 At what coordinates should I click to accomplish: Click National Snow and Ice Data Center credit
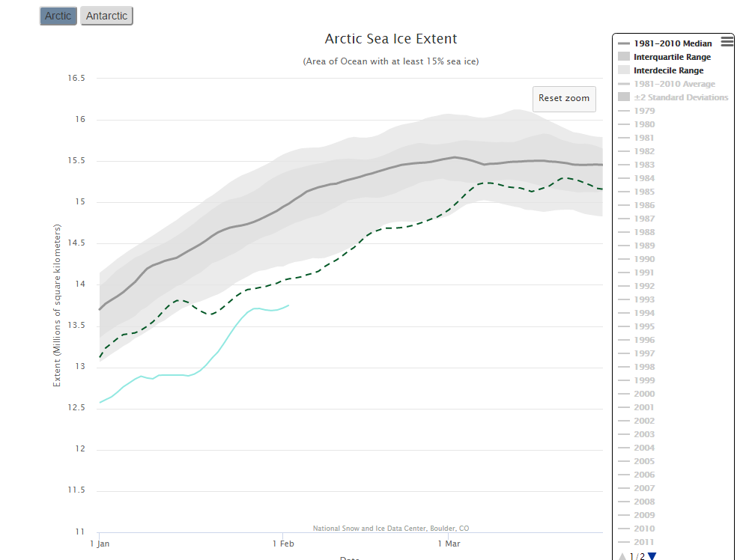pyautogui.click(x=391, y=529)
